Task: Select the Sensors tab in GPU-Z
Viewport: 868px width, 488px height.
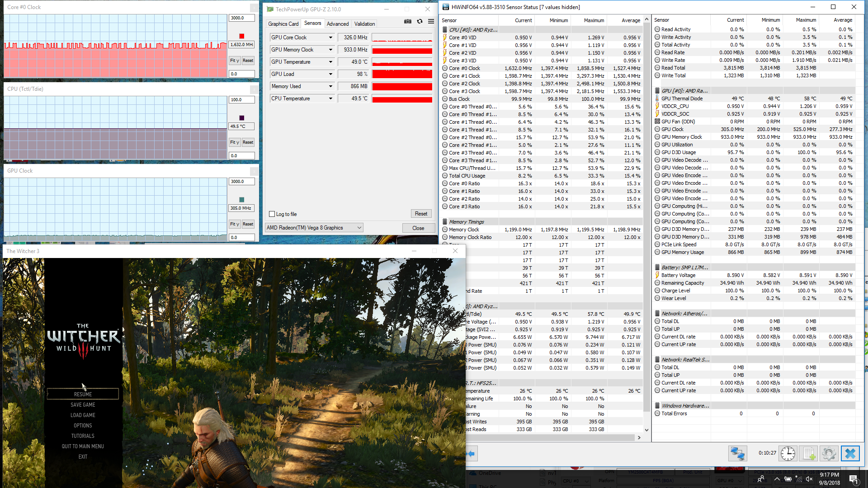Action: [x=312, y=23]
